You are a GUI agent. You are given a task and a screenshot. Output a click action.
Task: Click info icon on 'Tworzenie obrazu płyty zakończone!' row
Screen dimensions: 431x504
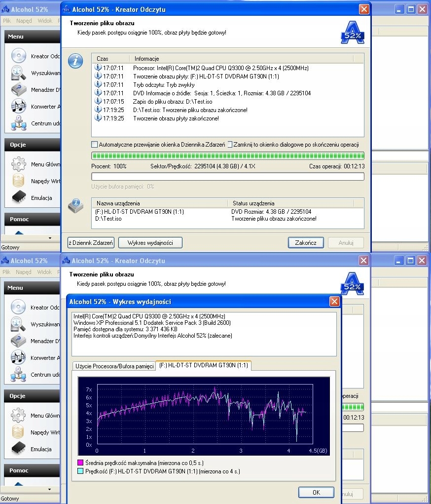coord(98,118)
